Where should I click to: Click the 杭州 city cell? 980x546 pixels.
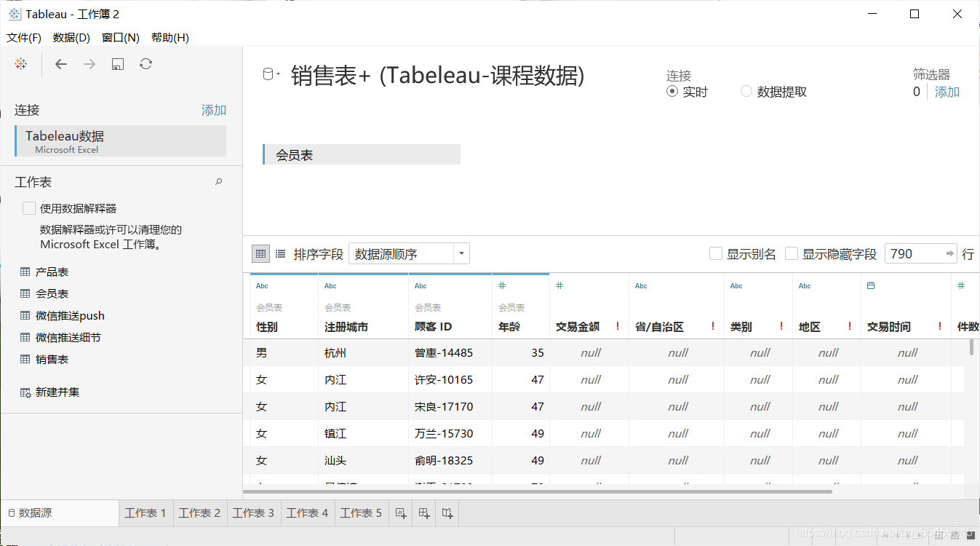363,353
